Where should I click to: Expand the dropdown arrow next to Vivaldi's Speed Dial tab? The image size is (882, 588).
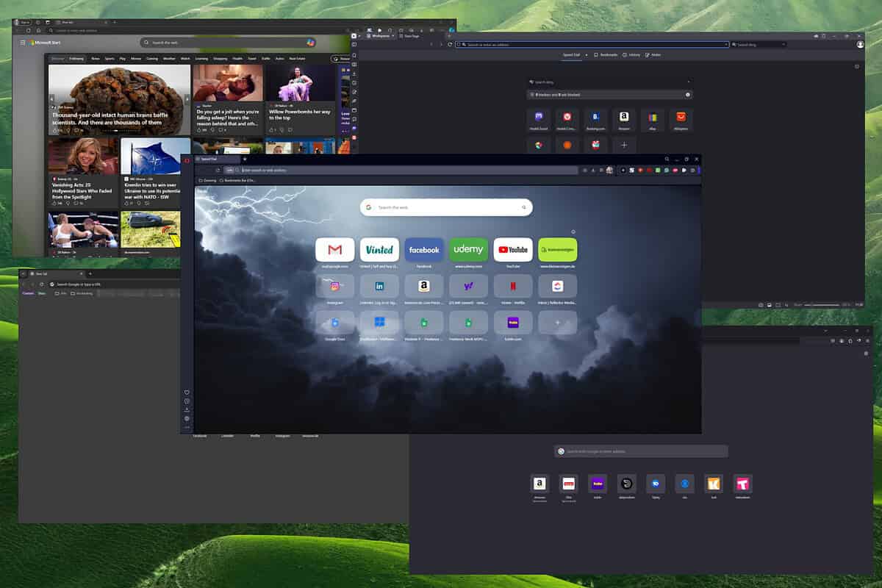587,55
